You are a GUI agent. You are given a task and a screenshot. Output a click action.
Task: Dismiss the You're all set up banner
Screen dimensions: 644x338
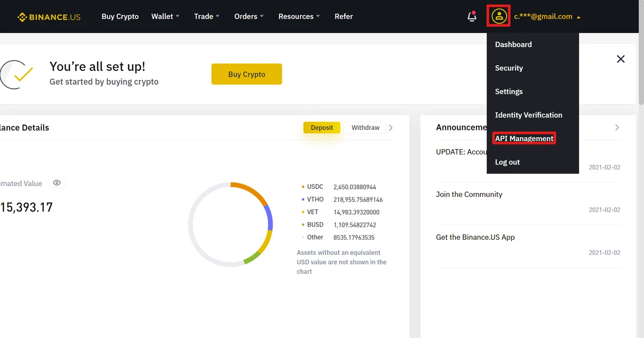[x=620, y=59]
